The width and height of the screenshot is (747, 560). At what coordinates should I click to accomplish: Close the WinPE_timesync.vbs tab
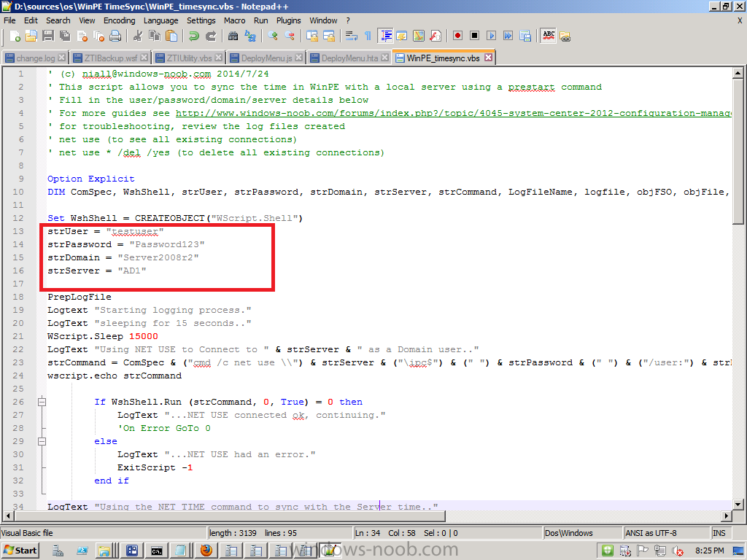tap(488, 57)
